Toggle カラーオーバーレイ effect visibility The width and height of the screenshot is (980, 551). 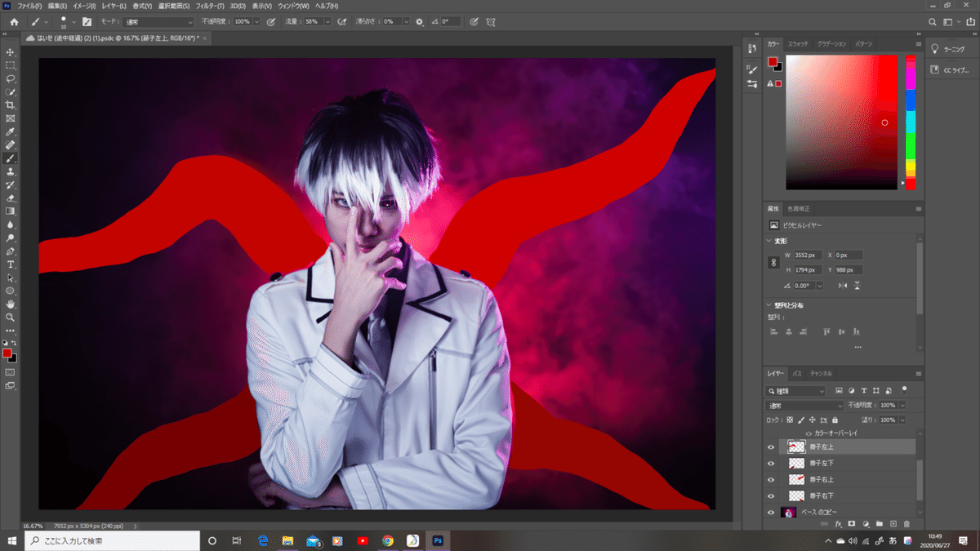click(x=809, y=433)
